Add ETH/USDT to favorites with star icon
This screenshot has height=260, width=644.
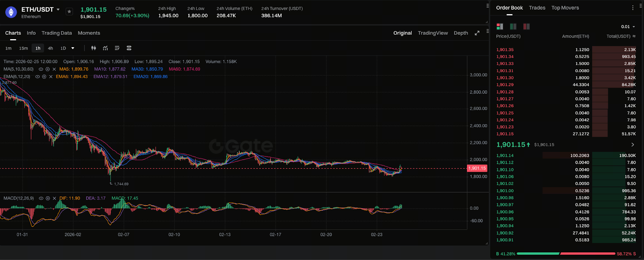coord(69,12)
